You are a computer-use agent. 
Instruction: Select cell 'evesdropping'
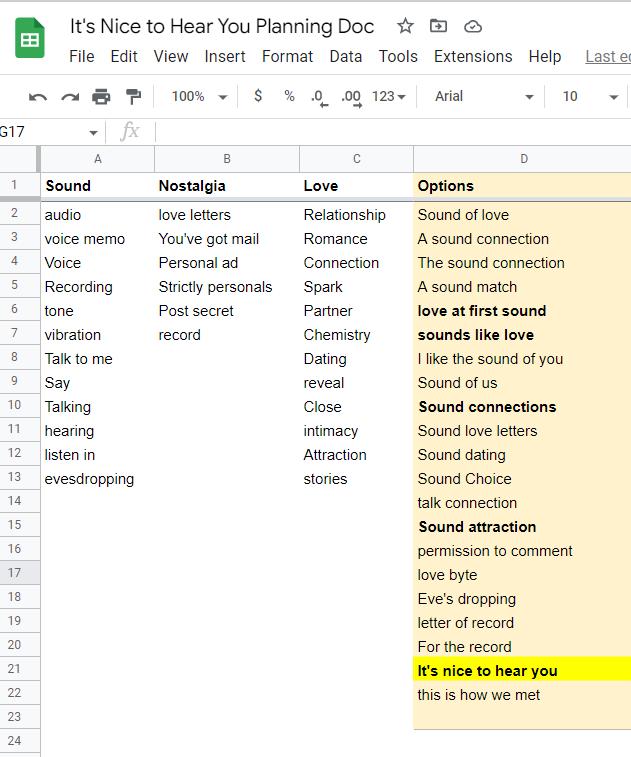98,479
